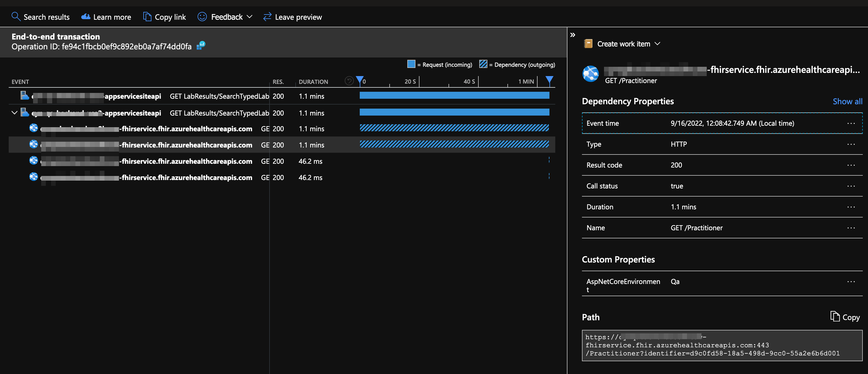Click server icon of first appservicesiteapi row
Screen dimensions: 868x374
(25, 96)
